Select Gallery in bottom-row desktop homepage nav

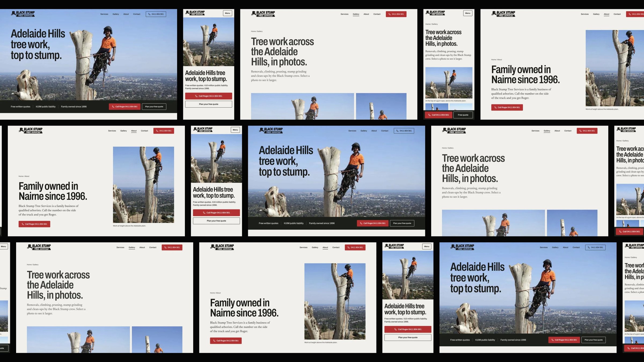555,248
